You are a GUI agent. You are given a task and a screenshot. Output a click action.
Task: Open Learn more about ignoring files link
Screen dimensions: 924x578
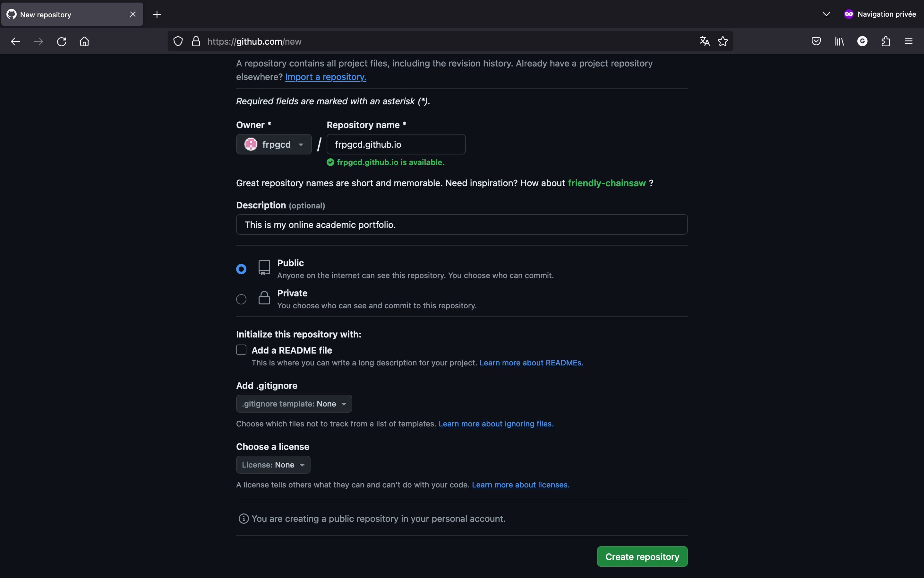(496, 424)
